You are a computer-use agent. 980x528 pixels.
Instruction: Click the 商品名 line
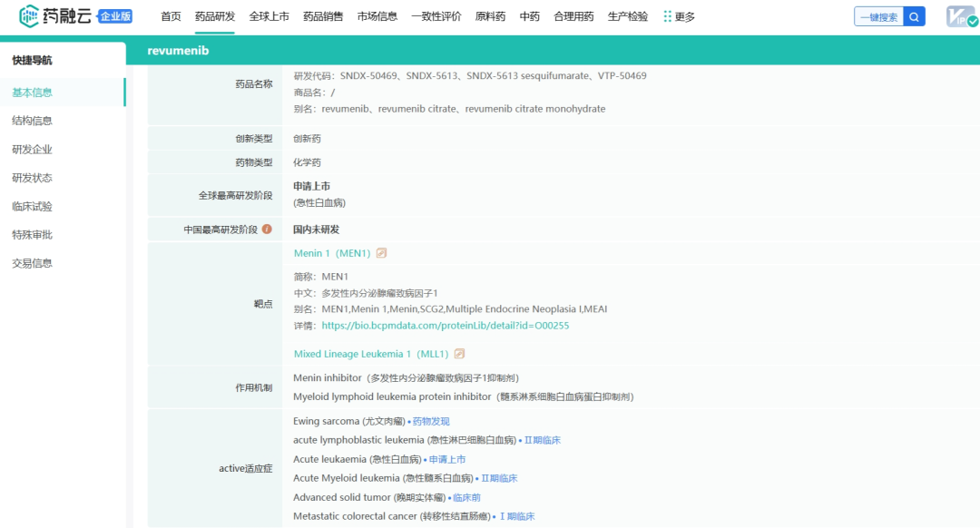(x=314, y=93)
